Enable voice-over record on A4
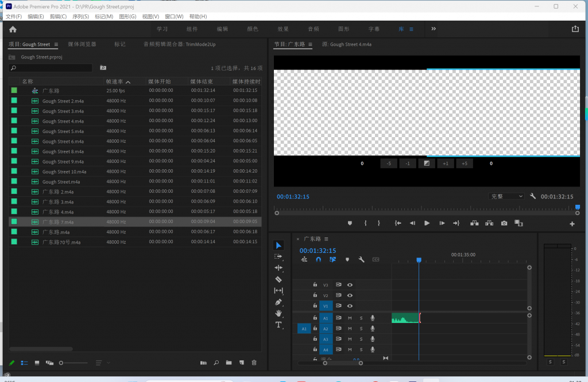This screenshot has width=588, height=382. [372, 349]
